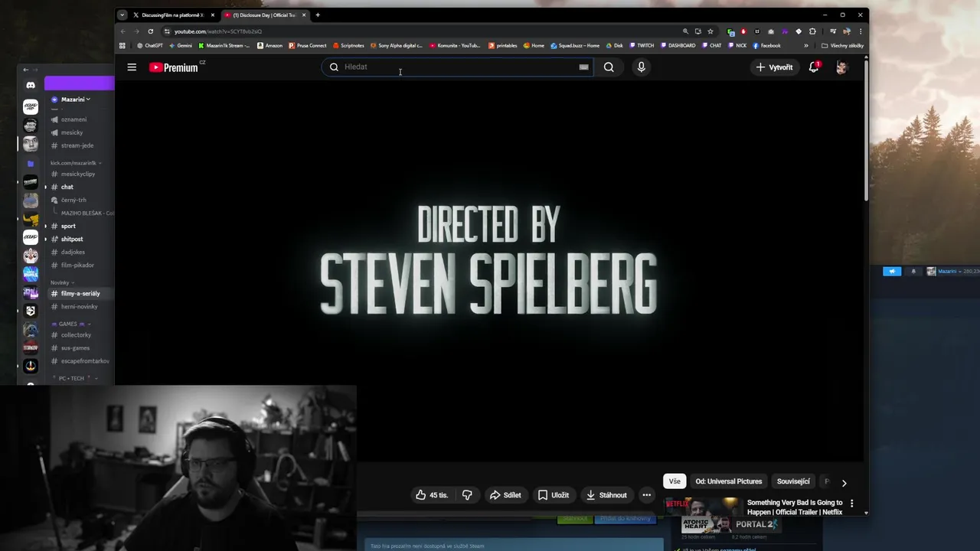Open Chrome three-dot menu
The width and height of the screenshot is (980, 551).
(x=861, y=31)
